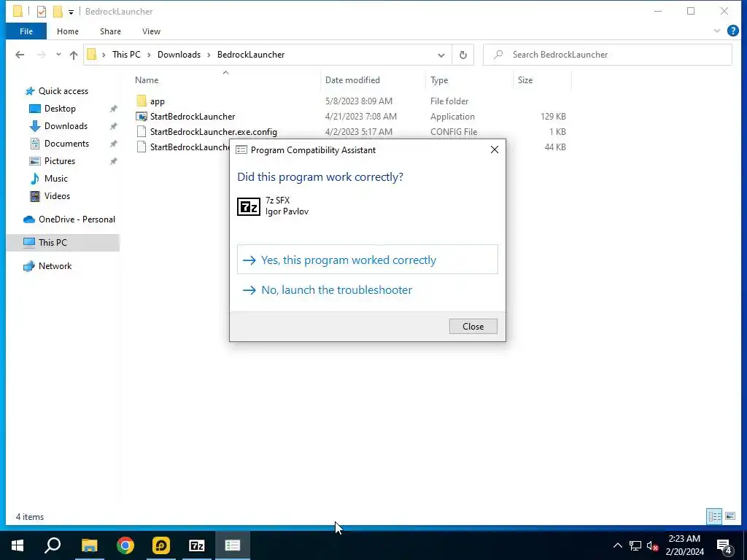Click 'Downloads' in address bar breadcrumb

tap(179, 54)
